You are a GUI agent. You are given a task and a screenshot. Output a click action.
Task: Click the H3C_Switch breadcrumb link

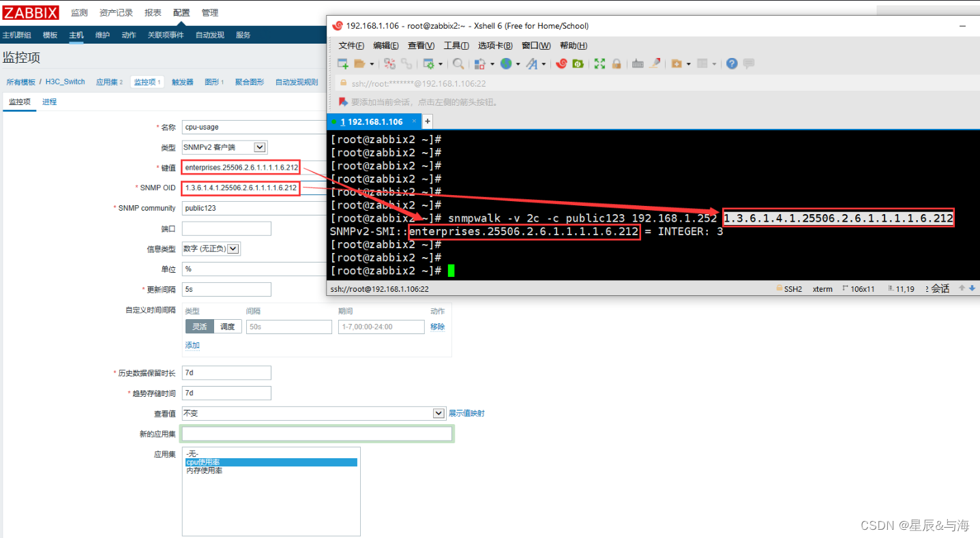tap(65, 82)
